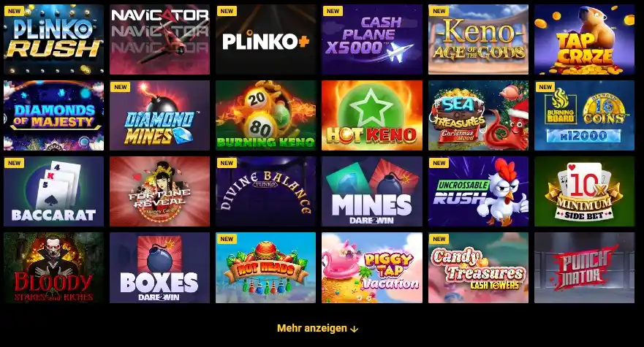Open Boxes Dare2Win game
The height and width of the screenshot is (347, 644).
160,268
